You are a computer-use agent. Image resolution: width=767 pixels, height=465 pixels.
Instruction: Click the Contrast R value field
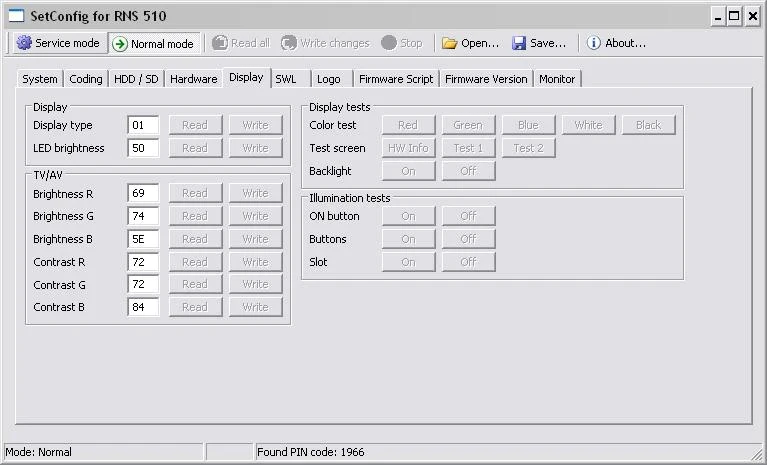(143, 262)
